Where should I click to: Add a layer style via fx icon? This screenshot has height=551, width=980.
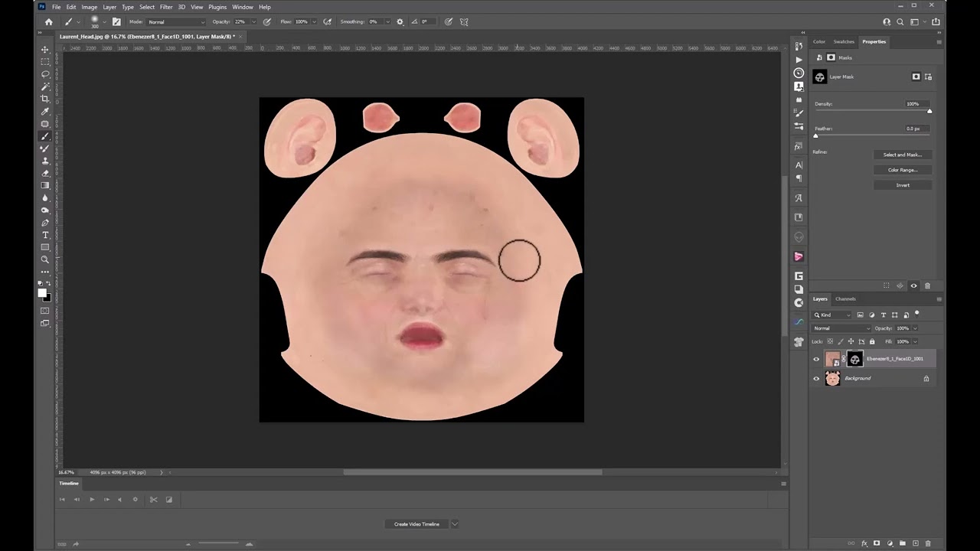click(x=864, y=543)
